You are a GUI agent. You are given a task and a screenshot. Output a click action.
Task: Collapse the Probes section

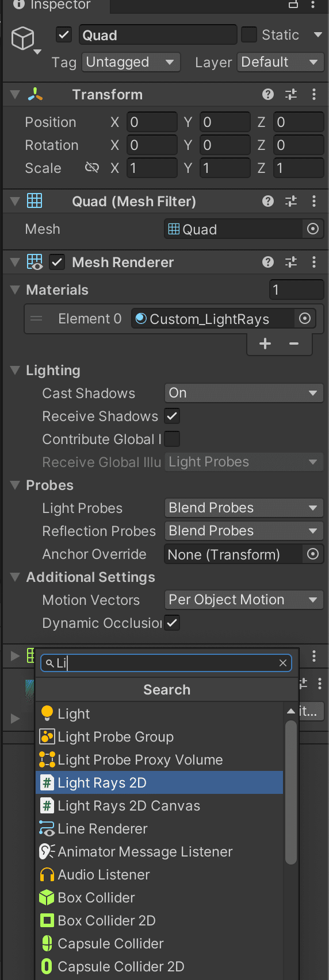click(16, 485)
